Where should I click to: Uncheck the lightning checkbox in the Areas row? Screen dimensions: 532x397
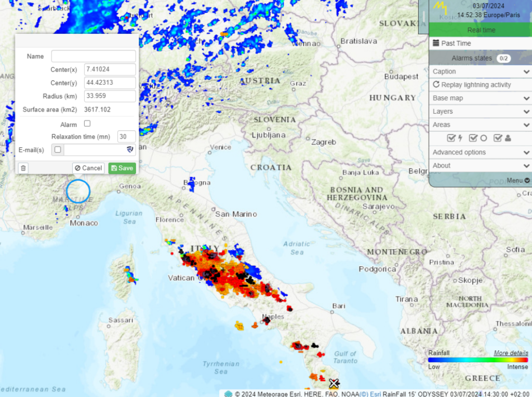tap(451, 138)
